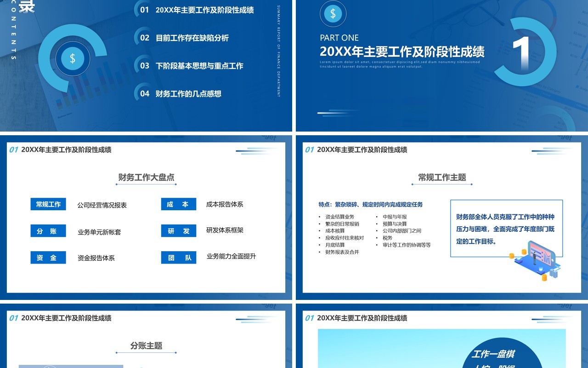Click the slide header title above the 工作一盘棋 image
The width and height of the screenshot is (588, 368).
coord(362,318)
